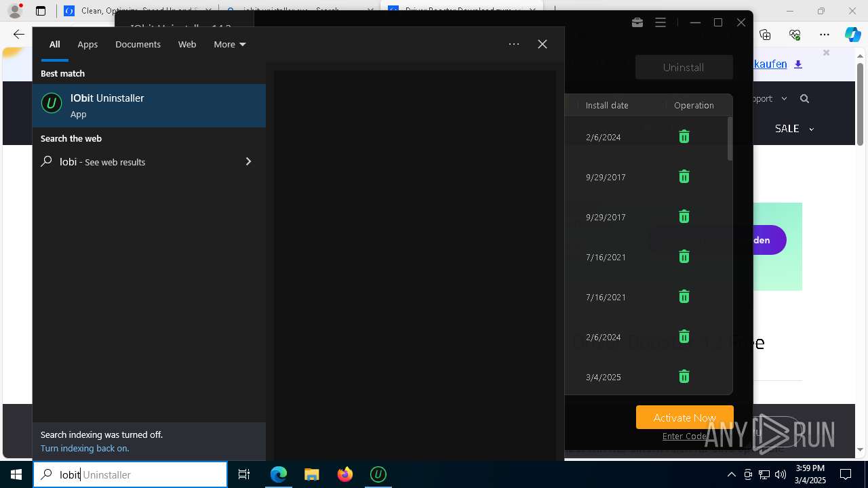Screen dimensions: 868x488
Task: Open IObit Uninstaller best match result
Action: coord(149,106)
